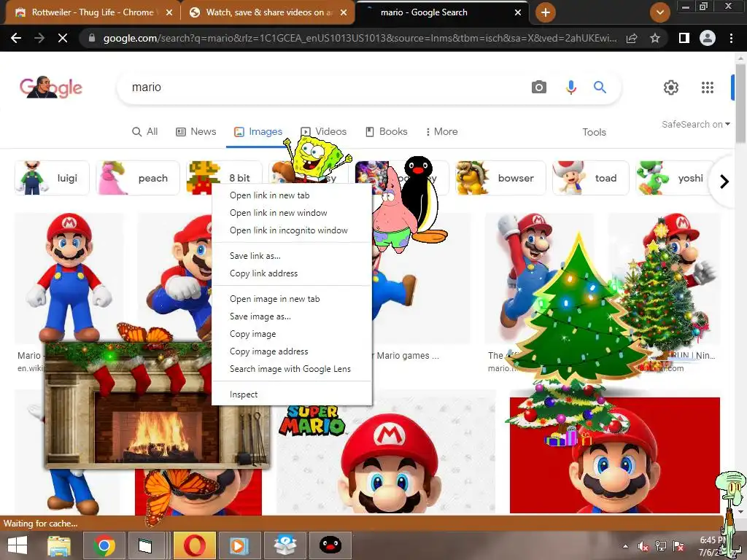Open new tab with plus button
The height and width of the screenshot is (560, 747).
point(546,12)
